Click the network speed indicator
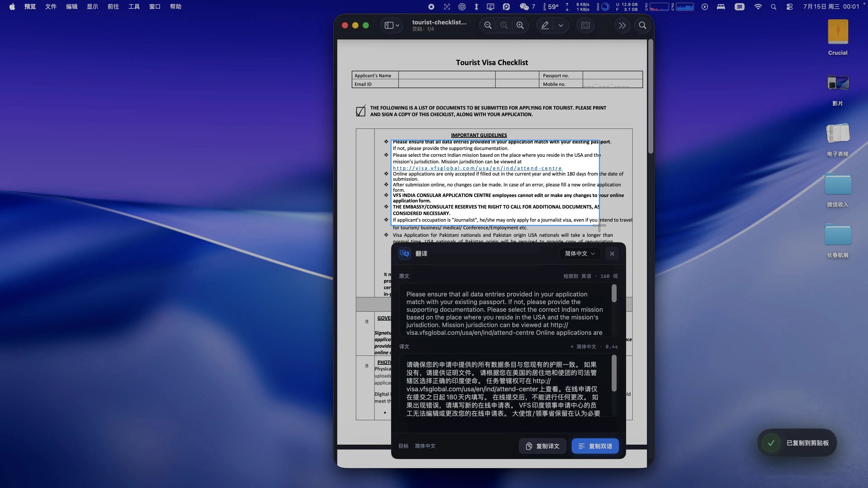Viewport: 868px width, 488px height. [578, 6]
